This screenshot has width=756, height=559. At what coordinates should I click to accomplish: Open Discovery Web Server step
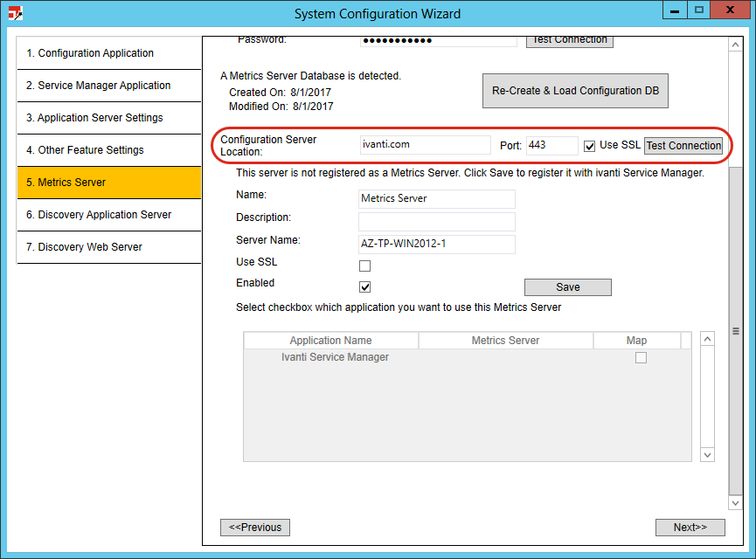(108, 247)
